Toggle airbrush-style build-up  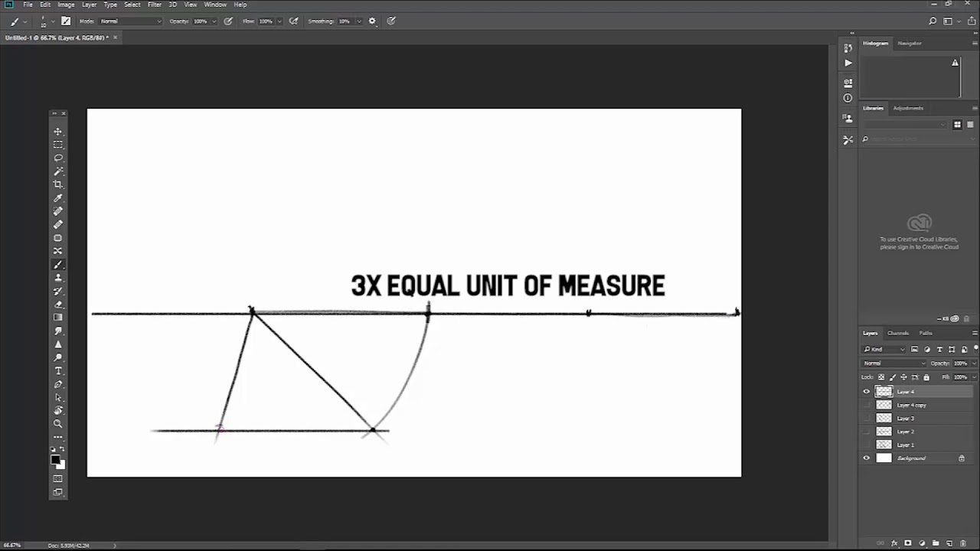pos(293,21)
